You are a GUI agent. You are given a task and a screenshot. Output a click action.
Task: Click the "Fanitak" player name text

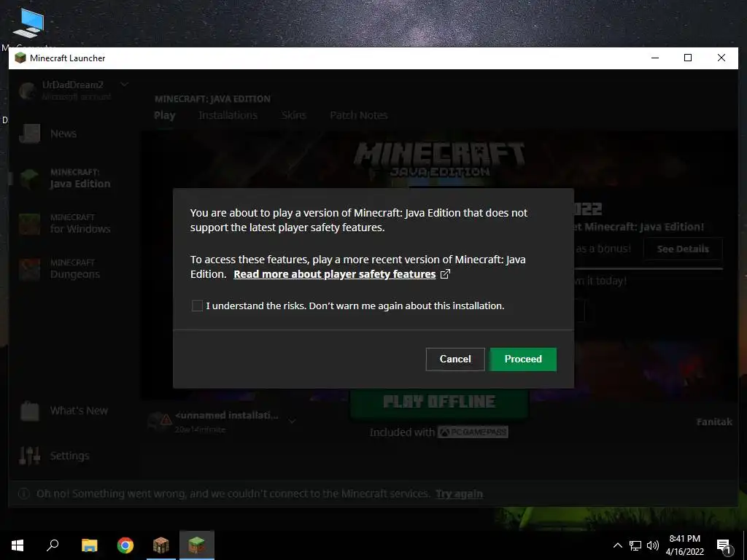click(714, 422)
